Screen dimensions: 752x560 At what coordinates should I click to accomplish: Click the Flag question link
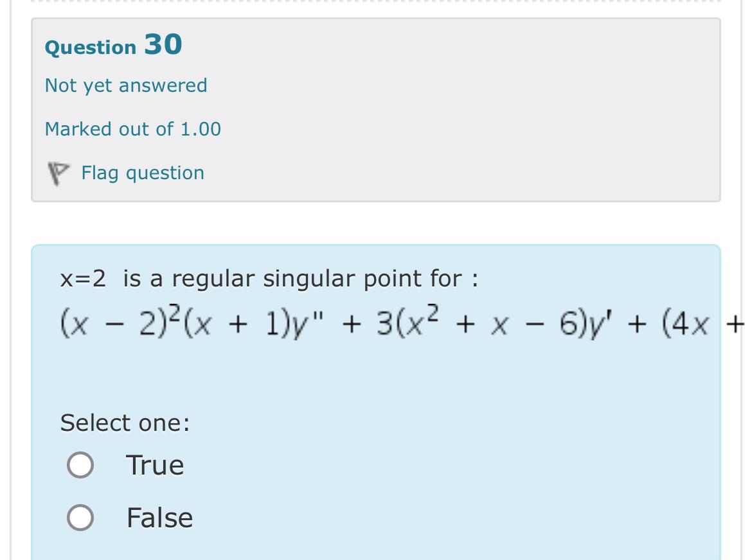(142, 172)
